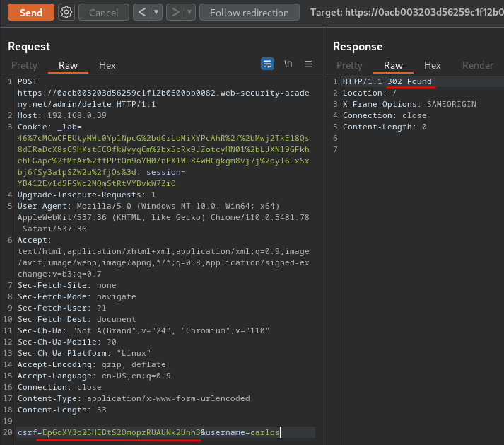504x445 pixels.
Task: Click the orange Send button
Action: coord(31,13)
